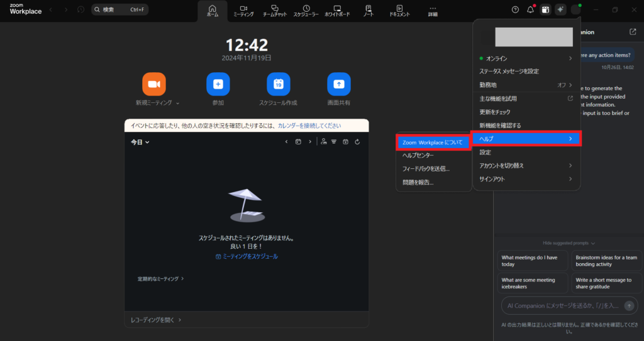The image size is (644, 341).
Task: Click the AI Companion message input field
Action: (x=560, y=305)
